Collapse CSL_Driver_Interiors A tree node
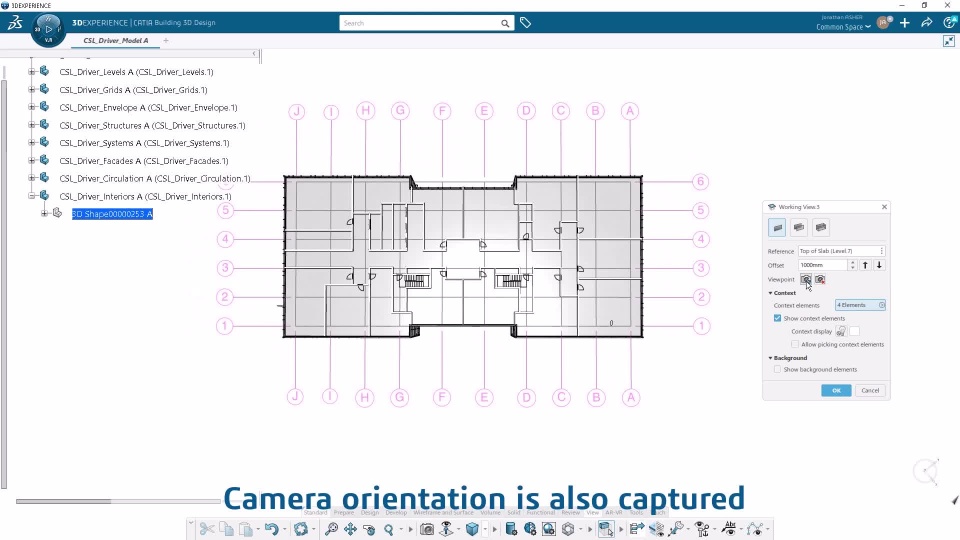 [32, 197]
